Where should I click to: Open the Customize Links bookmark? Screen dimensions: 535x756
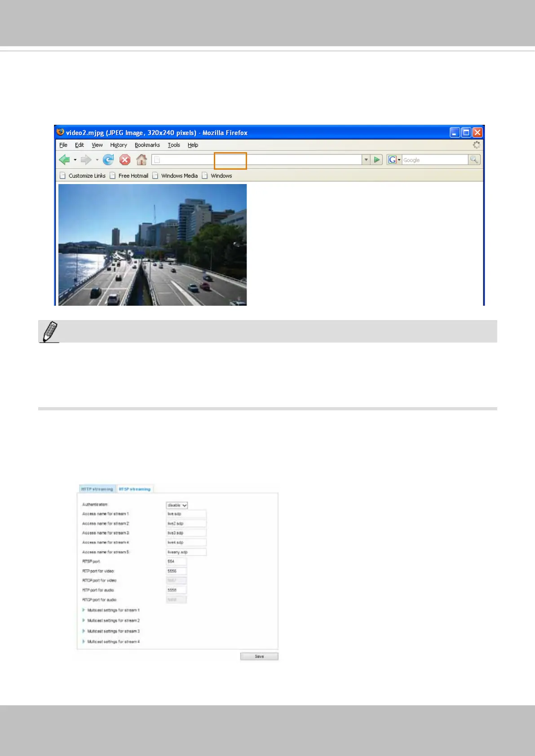(x=83, y=176)
